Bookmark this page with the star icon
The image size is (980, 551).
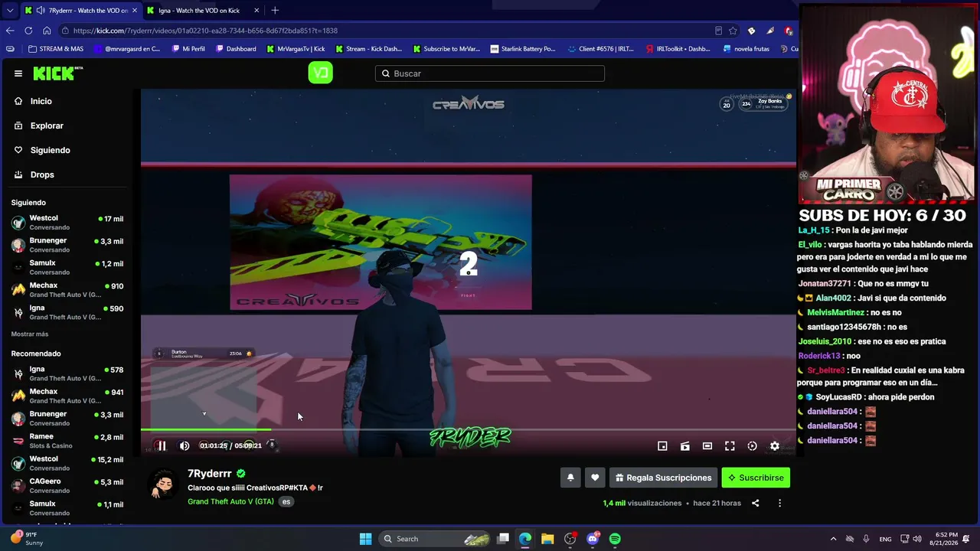(x=733, y=31)
